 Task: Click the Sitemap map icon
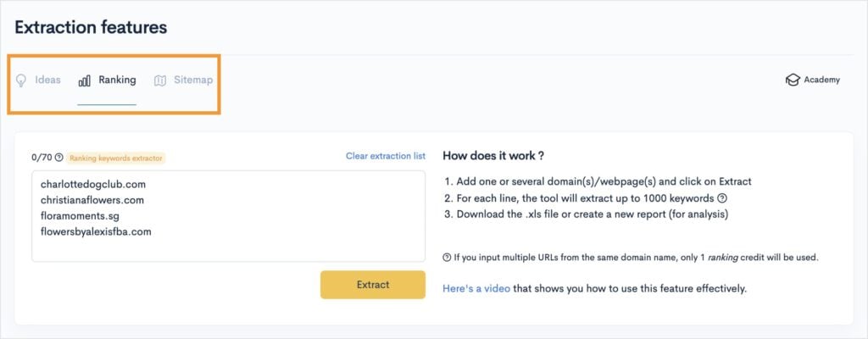(x=161, y=81)
